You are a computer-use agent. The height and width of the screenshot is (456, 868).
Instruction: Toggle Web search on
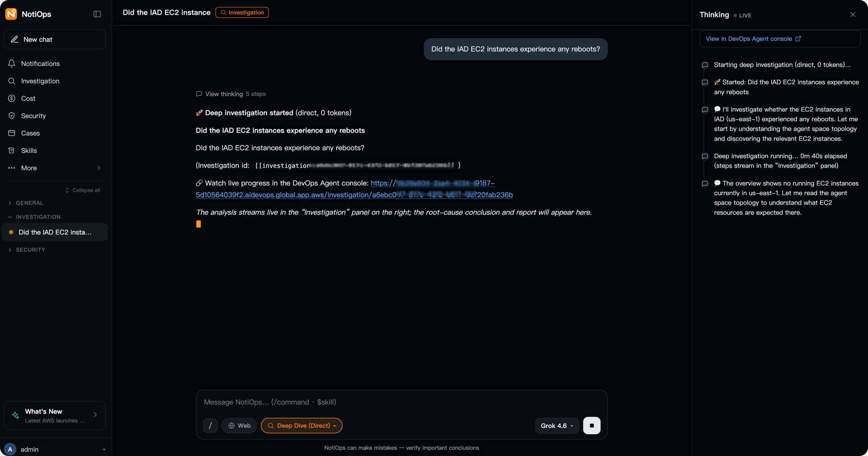coord(239,426)
